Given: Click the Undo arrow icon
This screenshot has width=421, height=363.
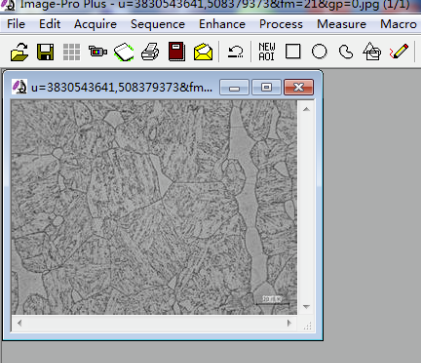Looking at the screenshot, I should click(x=236, y=52).
